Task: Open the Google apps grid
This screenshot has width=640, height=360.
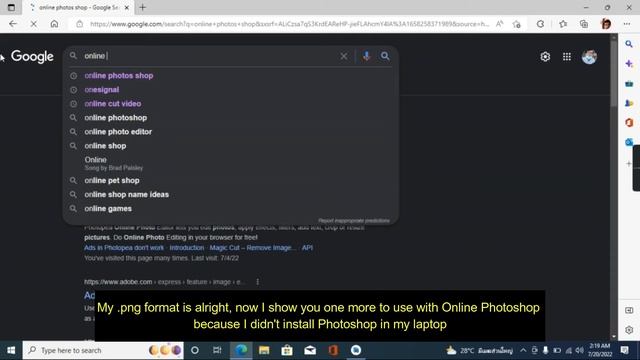Action: point(567,57)
